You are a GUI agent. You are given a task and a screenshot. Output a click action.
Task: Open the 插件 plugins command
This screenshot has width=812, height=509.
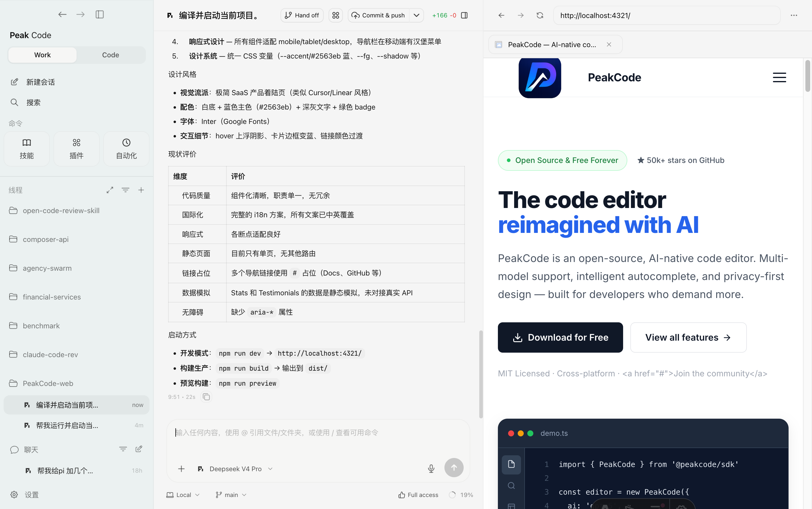pos(77,149)
